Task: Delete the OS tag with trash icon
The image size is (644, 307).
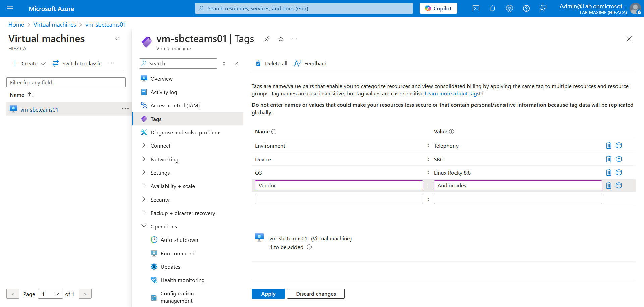Action: coord(608,172)
